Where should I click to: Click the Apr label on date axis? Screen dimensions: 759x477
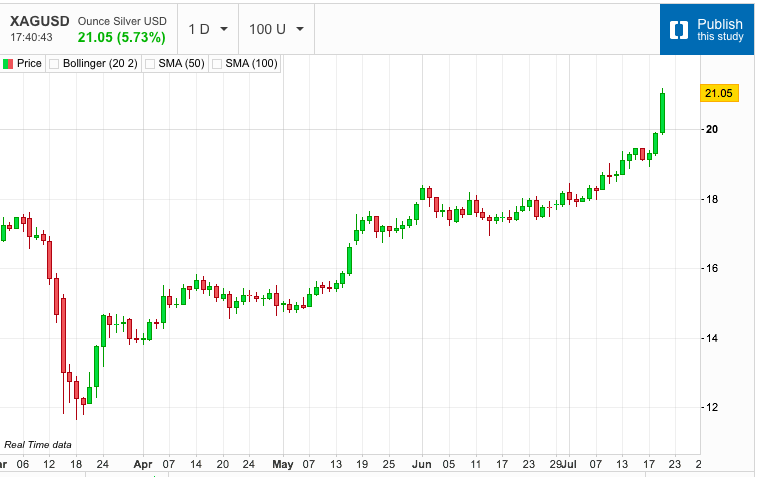(x=143, y=464)
